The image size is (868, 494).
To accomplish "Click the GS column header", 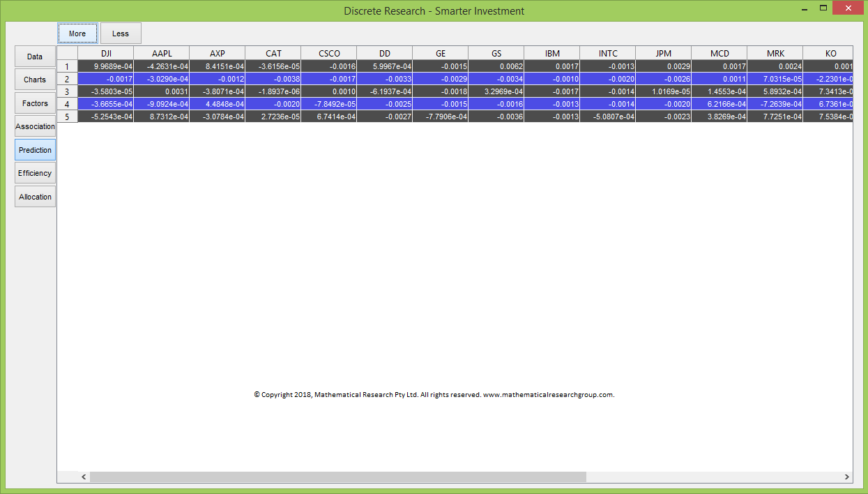I will click(x=496, y=53).
